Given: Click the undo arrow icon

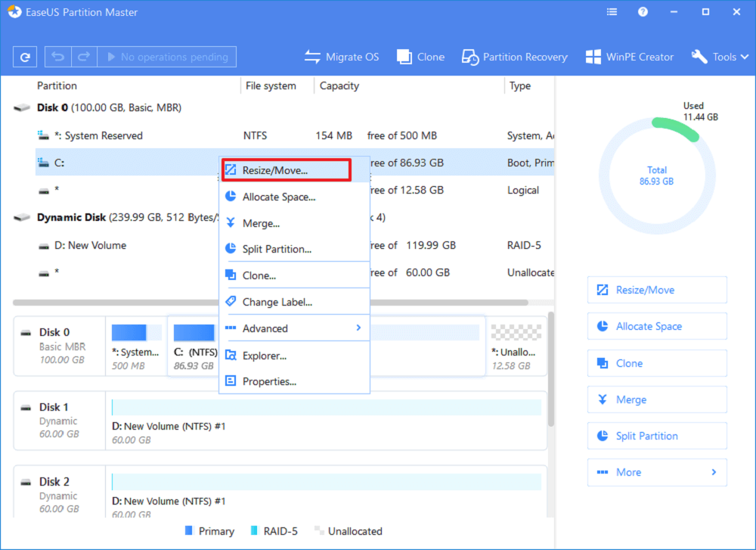Looking at the screenshot, I should point(58,57).
